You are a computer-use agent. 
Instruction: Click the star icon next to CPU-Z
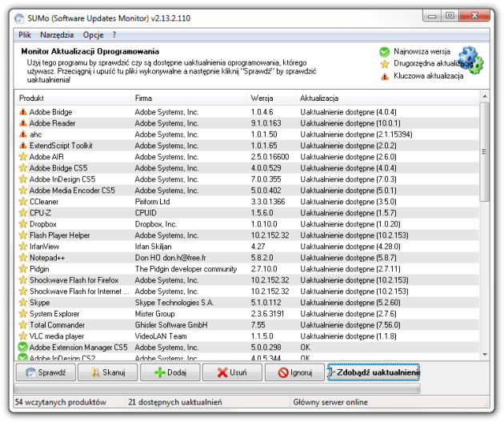point(23,213)
